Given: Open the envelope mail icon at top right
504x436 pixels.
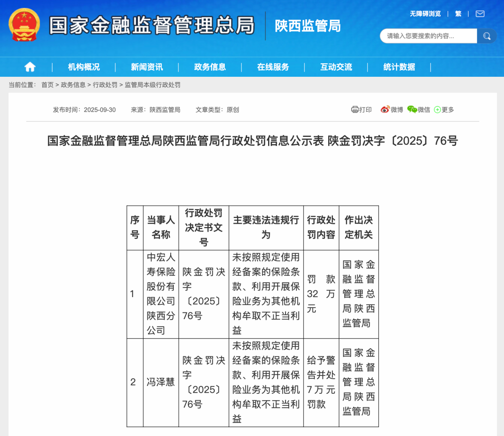Looking at the screenshot, I should pyautogui.click(x=480, y=14).
